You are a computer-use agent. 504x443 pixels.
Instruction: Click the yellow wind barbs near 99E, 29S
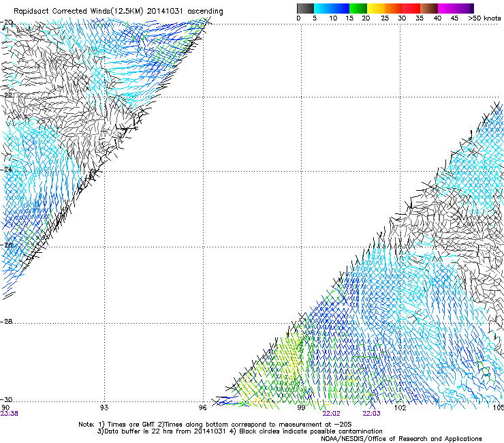point(291,356)
